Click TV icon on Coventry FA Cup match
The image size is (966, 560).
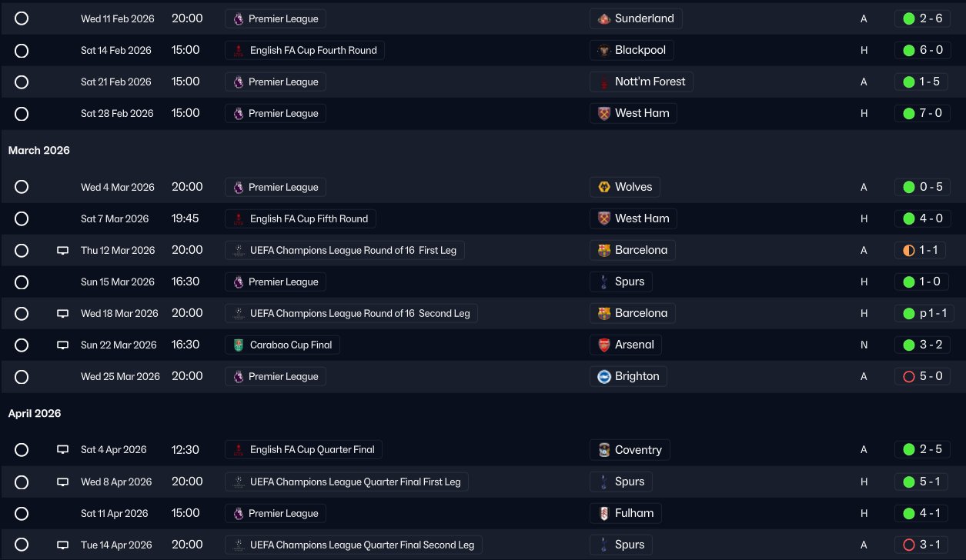[63, 450]
